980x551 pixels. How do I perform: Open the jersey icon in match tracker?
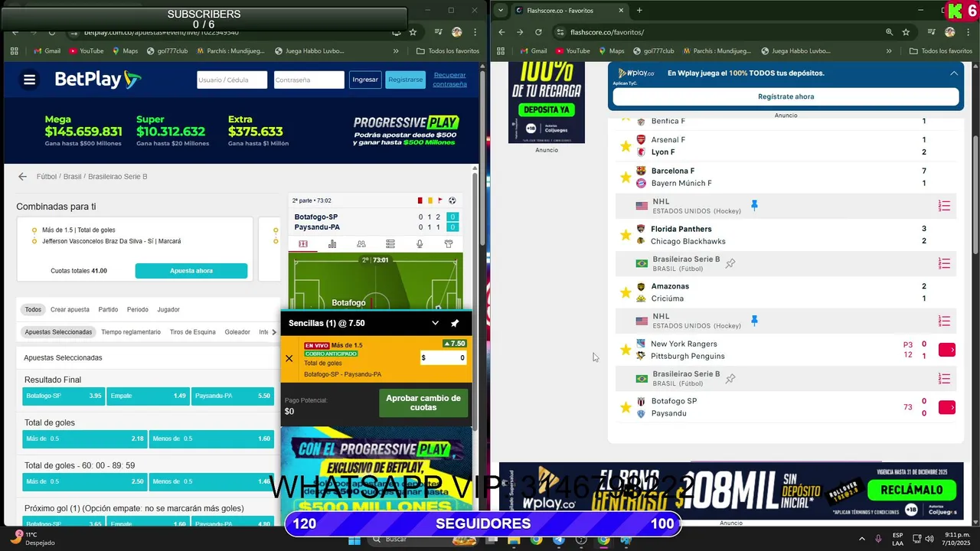click(449, 243)
